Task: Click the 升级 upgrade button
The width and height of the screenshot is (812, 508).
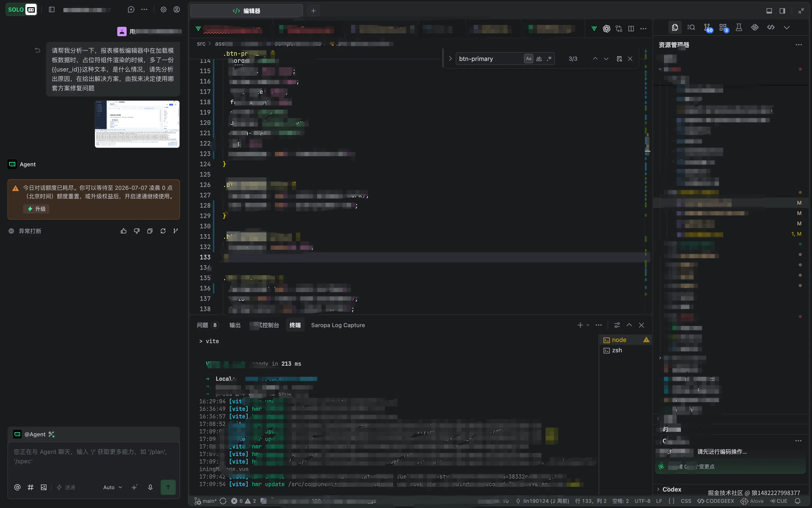Action: tap(37, 209)
